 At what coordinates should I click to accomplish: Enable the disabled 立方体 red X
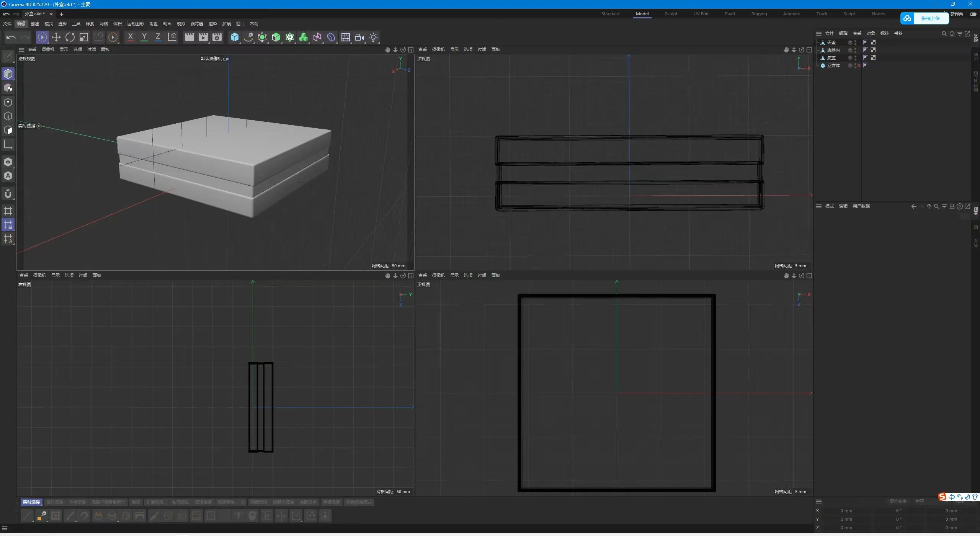pos(859,65)
